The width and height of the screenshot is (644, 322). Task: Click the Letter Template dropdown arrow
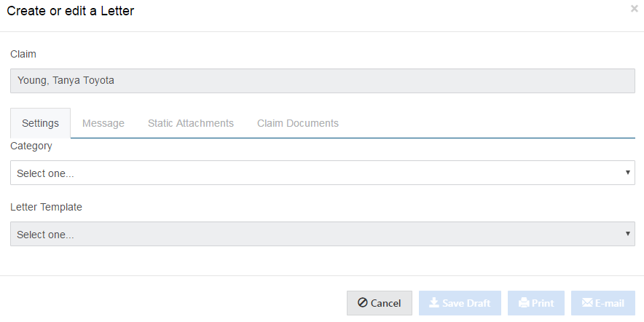click(627, 234)
